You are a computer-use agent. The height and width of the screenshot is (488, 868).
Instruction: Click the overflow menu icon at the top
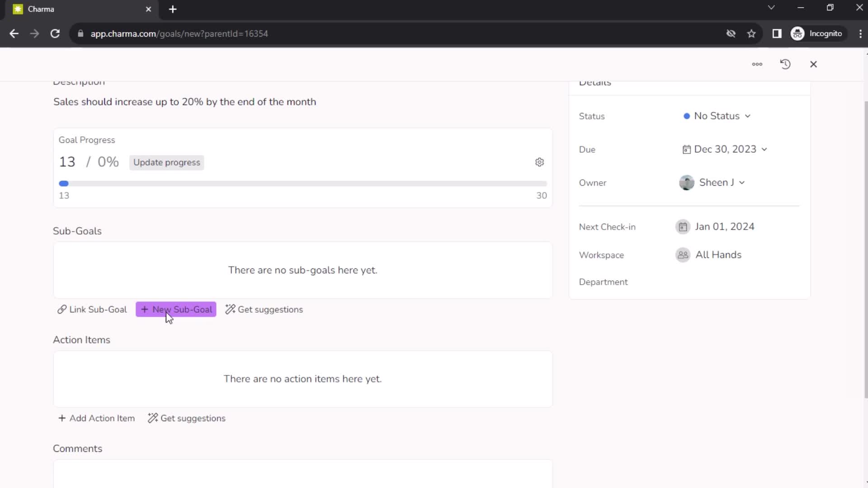pos(757,64)
